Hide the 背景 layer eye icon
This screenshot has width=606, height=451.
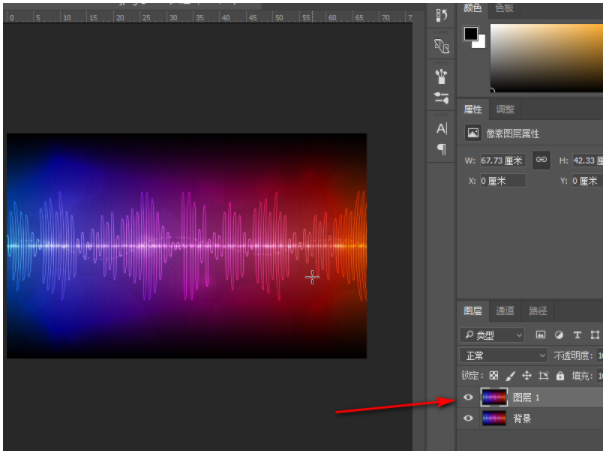click(468, 419)
